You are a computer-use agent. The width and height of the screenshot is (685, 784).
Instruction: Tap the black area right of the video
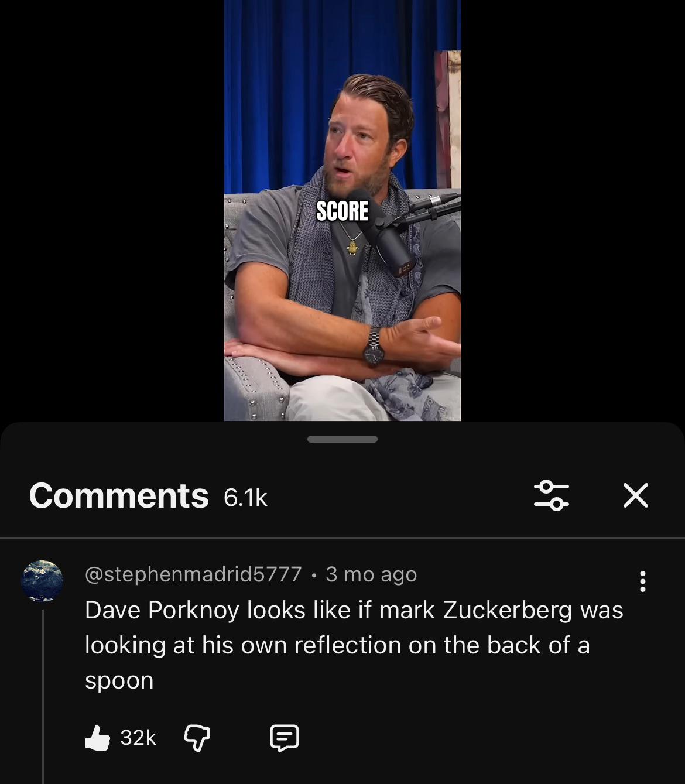pos(573,210)
